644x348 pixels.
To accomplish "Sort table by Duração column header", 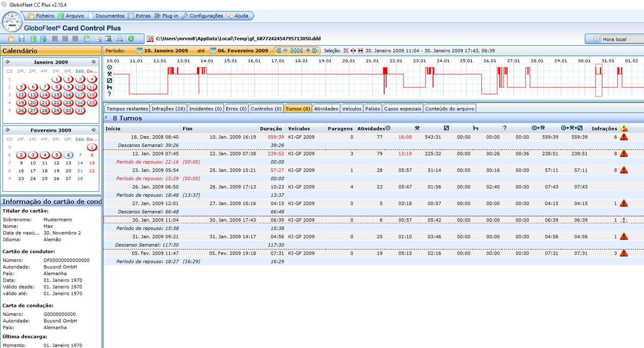I will 270,129.
